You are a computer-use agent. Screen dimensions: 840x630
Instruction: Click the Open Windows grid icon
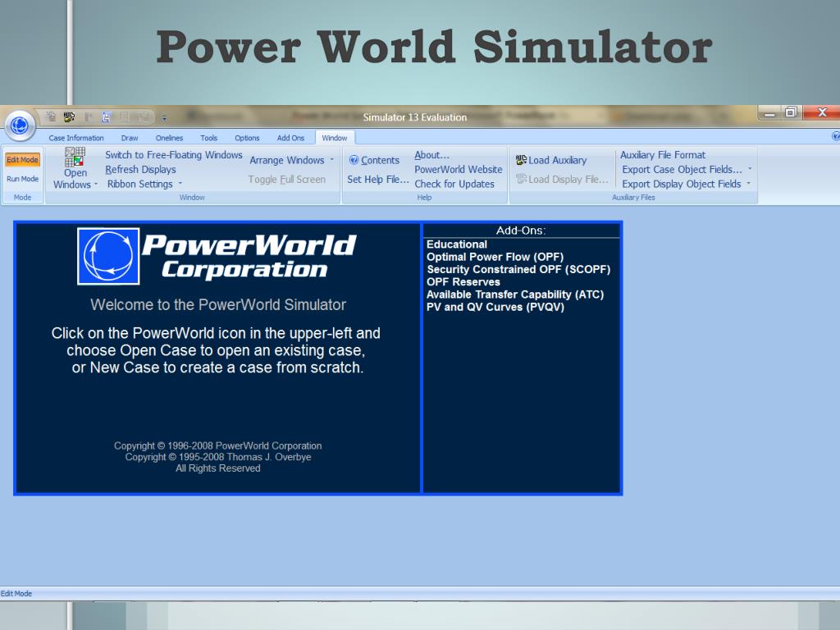[x=75, y=157]
